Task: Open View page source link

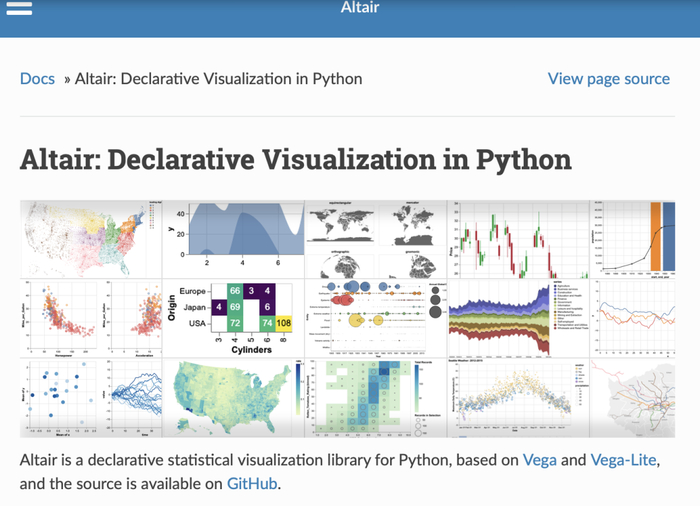Action: pyautogui.click(x=608, y=79)
